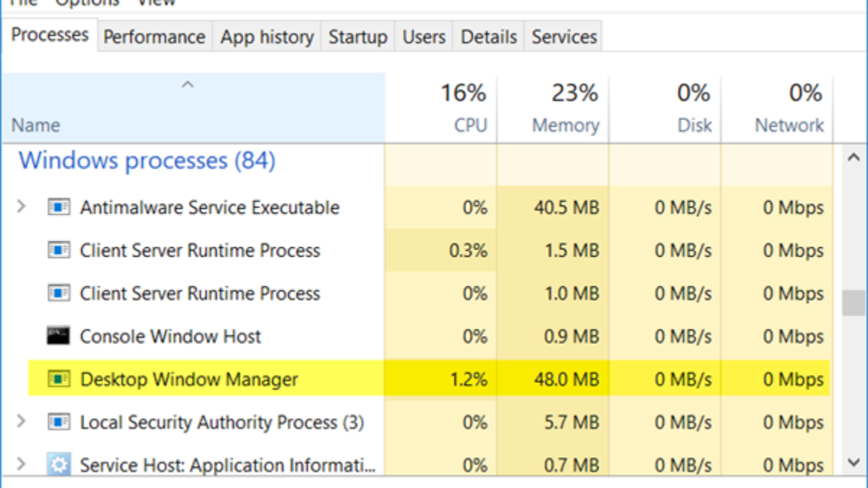Go to the Startup tab

[357, 37]
